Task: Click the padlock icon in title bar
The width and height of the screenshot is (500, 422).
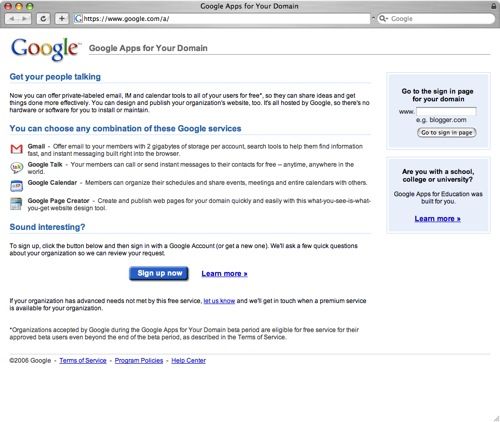Action: pos(494,6)
